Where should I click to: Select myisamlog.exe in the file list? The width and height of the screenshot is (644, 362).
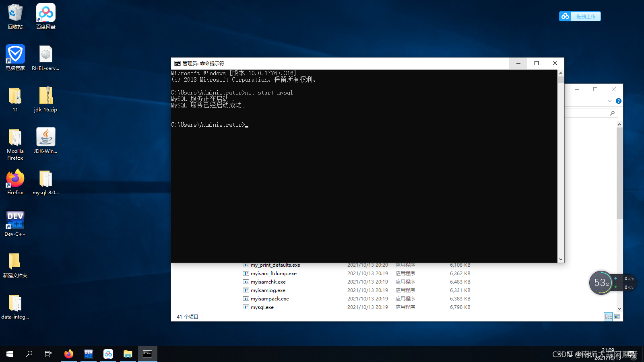pos(268,290)
